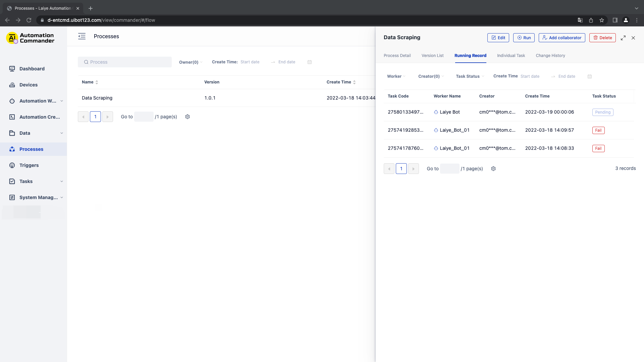Go to previous page in running records
644x362 pixels.
click(389, 169)
